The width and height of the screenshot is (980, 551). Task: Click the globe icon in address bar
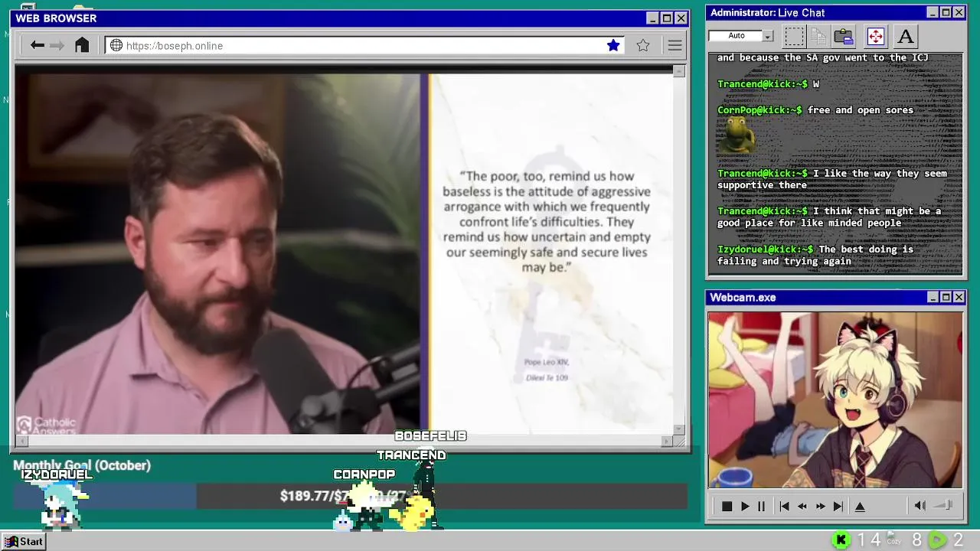click(116, 45)
